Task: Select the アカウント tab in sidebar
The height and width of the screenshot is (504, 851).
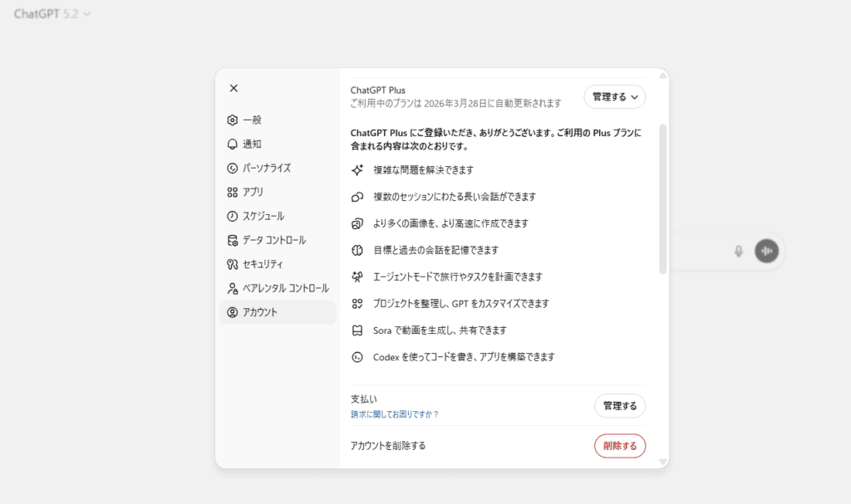Action: point(278,313)
